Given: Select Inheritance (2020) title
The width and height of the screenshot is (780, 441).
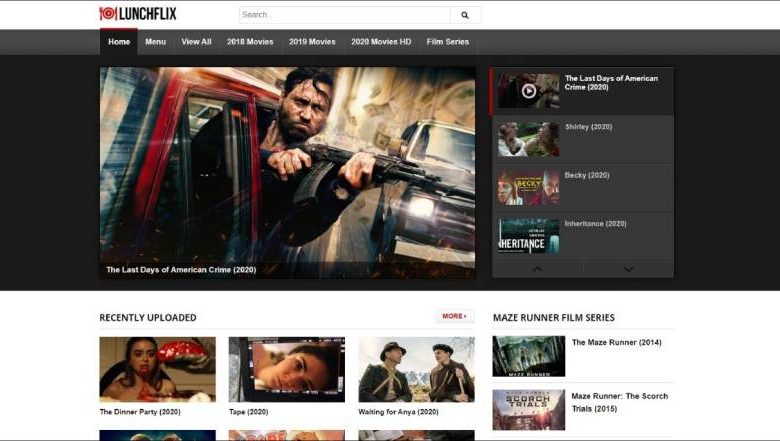Looking at the screenshot, I should pyautogui.click(x=595, y=224).
